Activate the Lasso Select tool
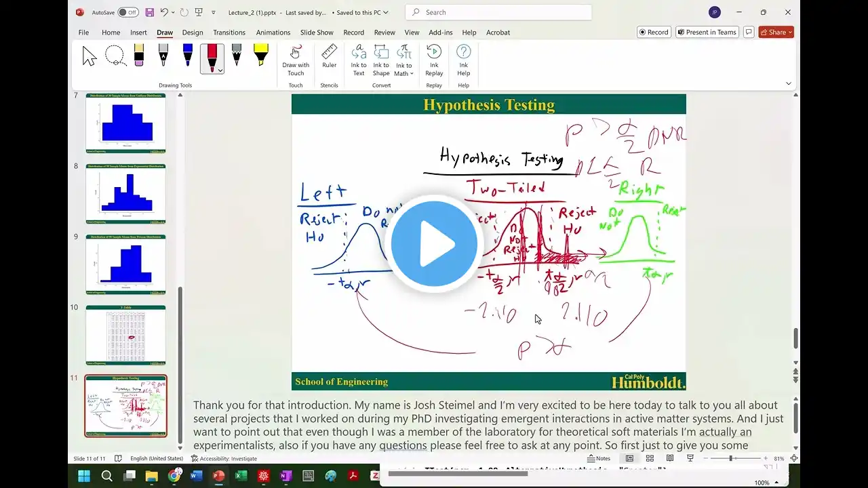 (x=115, y=57)
